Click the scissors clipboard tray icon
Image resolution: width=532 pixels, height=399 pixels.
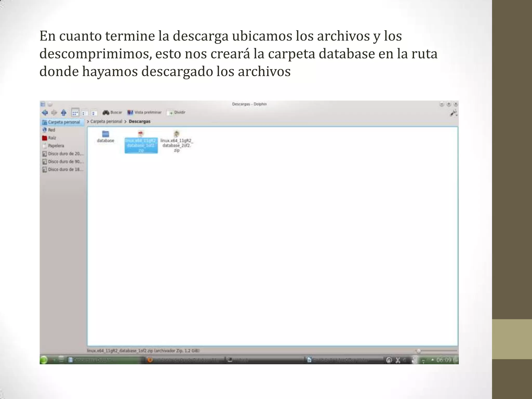[x=398, y=360]
